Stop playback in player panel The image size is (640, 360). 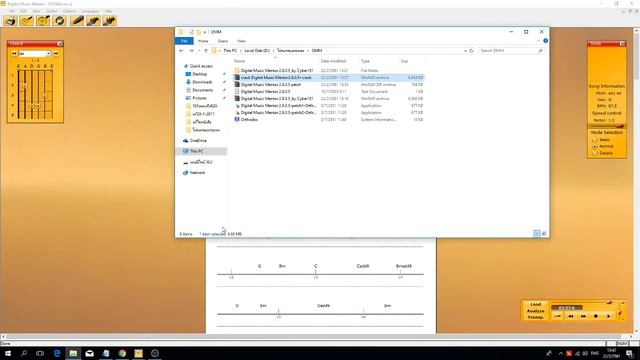[596, 316]
